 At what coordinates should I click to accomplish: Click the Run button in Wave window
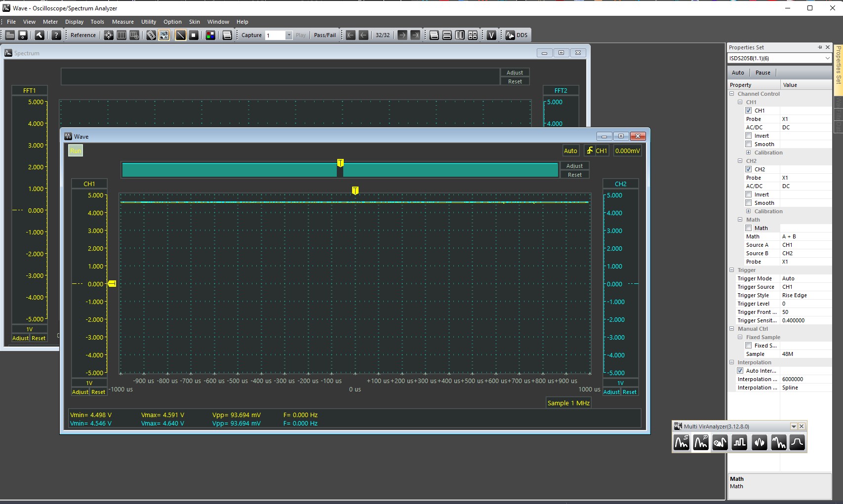[76, 151]
